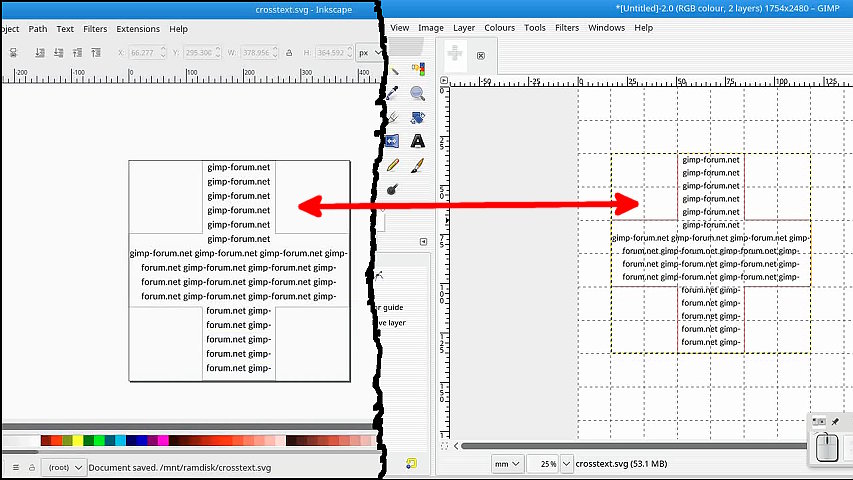This screenshot has height=480, width=853.
Task: Select the Paintbrush tool in GIMP
Action: tap(418, 165)
